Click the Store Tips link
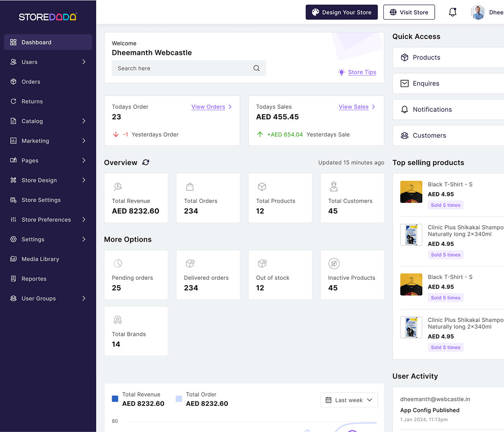Image resolution: width=504 pixels, height=432 pixels. pos(362,72)
